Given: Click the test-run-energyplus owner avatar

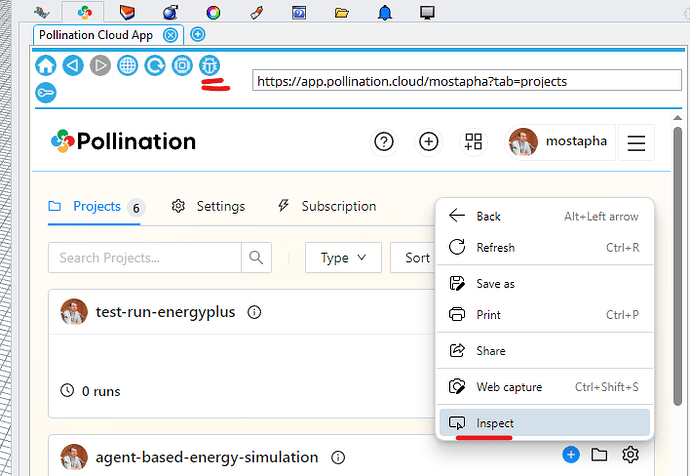Looking at the screenshot, I should [x=74, y=311].
